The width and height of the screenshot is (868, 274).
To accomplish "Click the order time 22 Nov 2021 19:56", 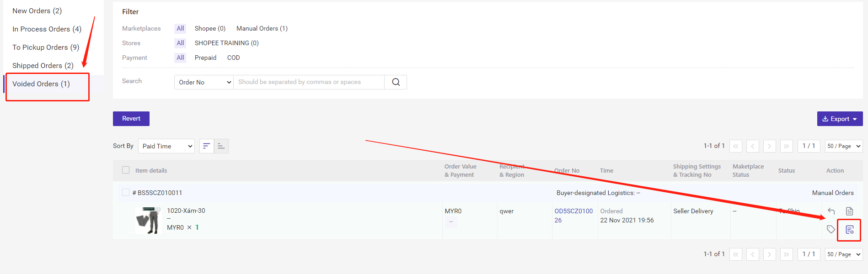I will tap(627, 220).
